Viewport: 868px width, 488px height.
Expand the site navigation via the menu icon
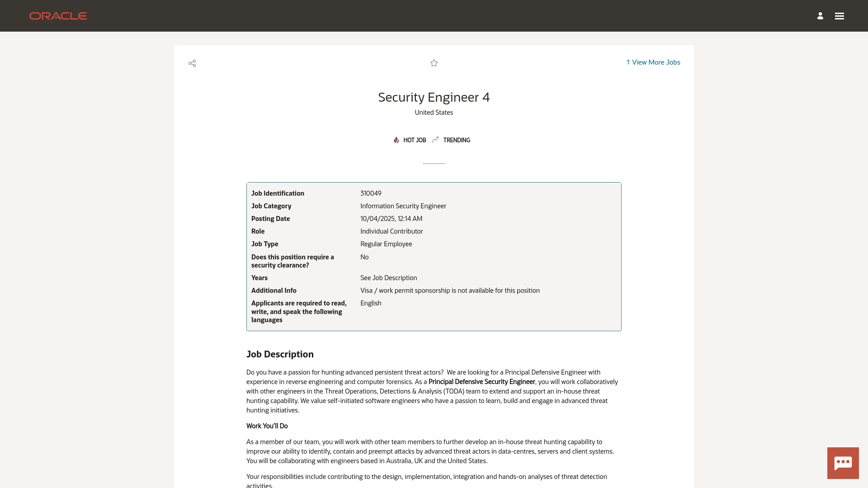click(840, 16)
